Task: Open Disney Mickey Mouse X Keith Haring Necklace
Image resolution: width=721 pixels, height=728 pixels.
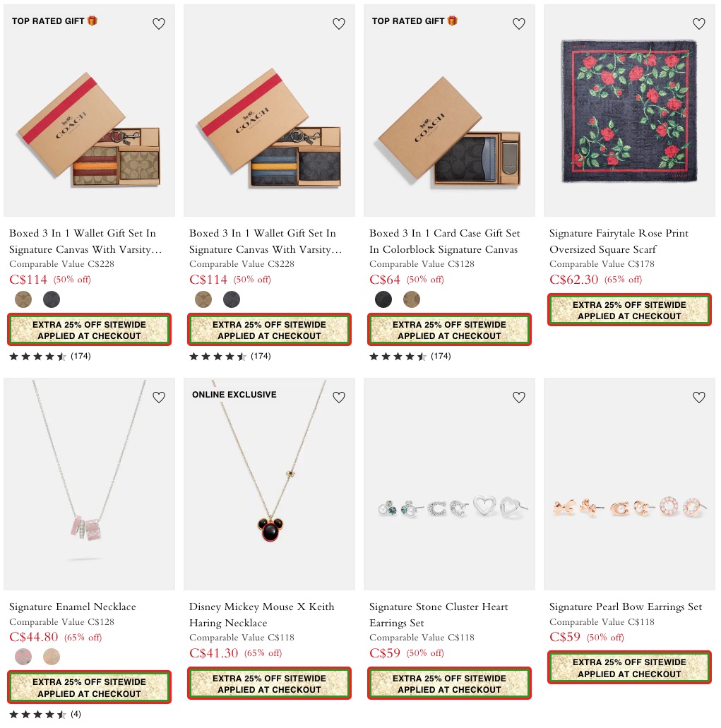Action: (261, 614)
